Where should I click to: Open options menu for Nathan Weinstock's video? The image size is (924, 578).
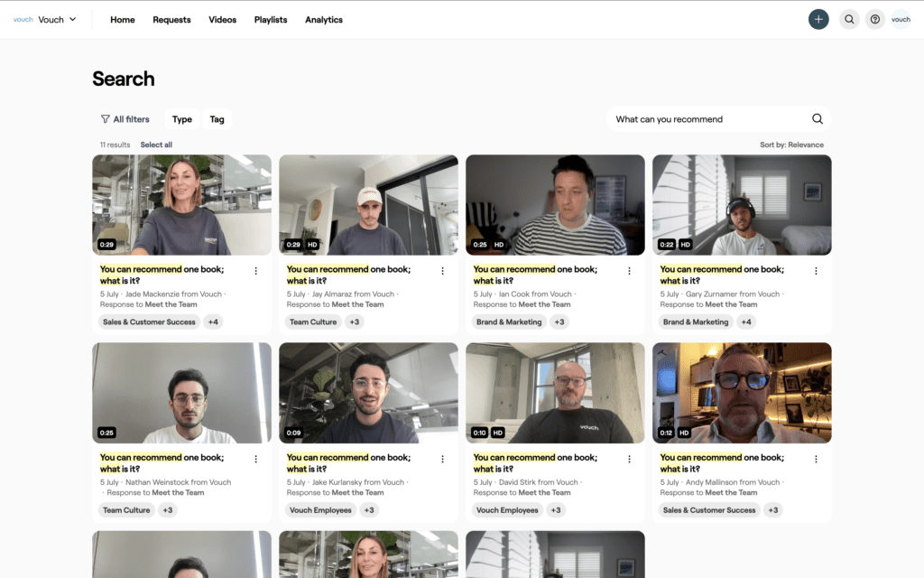point(255,459)
